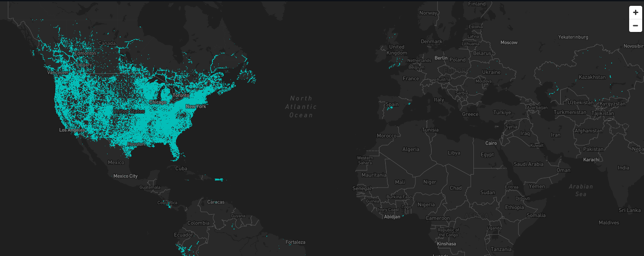
Task: Click the Ecuador country label
Action: tap(184, 235)
